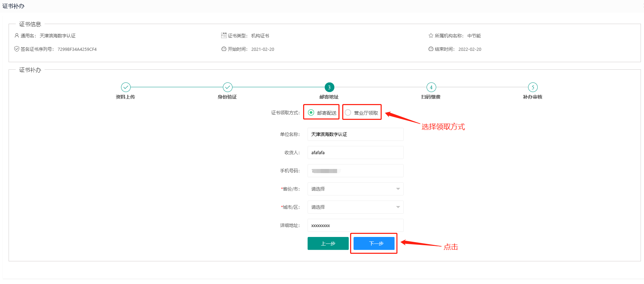The height and width of the screenshot is (284, 644).
Task: Focus the 详细地址 text field
Action: click(x=355, y=225)
